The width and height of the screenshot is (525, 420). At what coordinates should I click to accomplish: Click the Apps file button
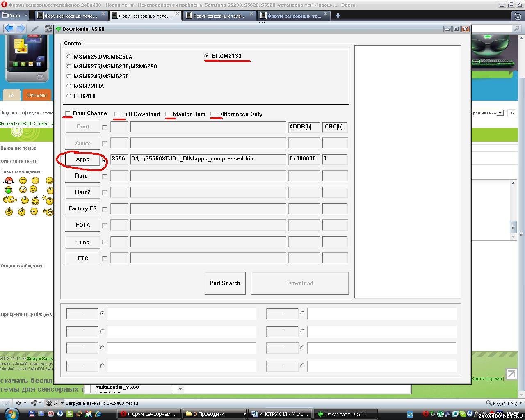[82, 159]
